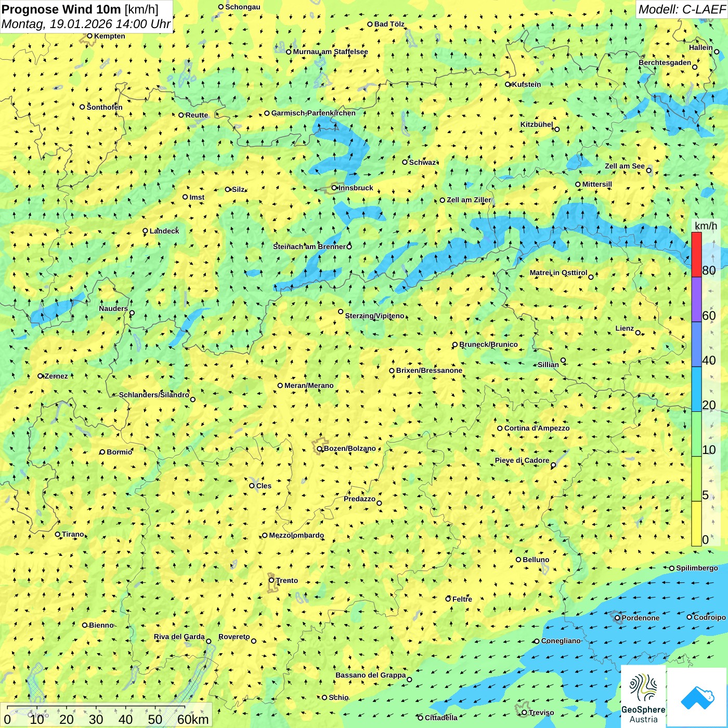
Task: Click the Kufstein label
Action: click(x=526, y=84)
